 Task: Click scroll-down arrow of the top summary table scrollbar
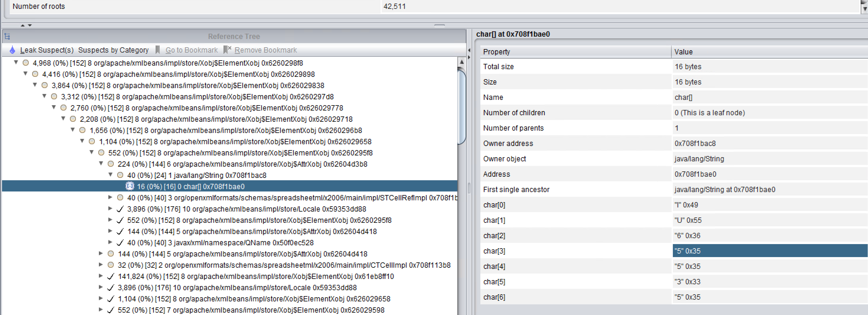click(865, 9)
